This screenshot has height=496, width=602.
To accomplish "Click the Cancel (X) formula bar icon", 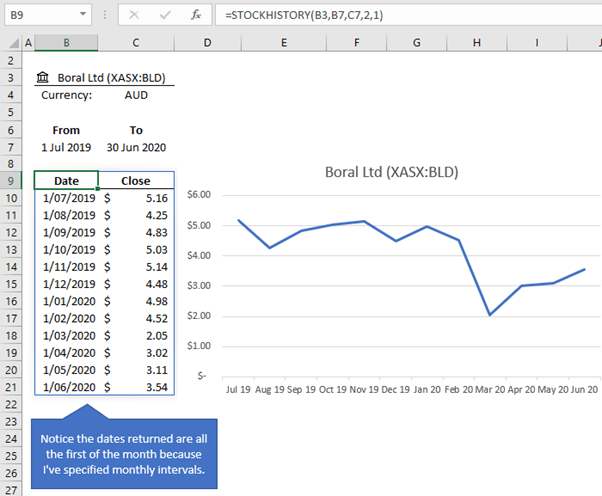I will click(x=134, y=15).
